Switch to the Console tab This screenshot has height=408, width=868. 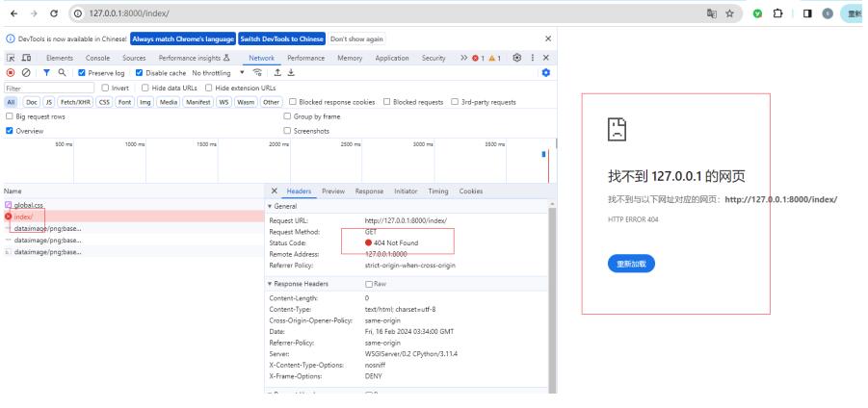click(97, 58)
